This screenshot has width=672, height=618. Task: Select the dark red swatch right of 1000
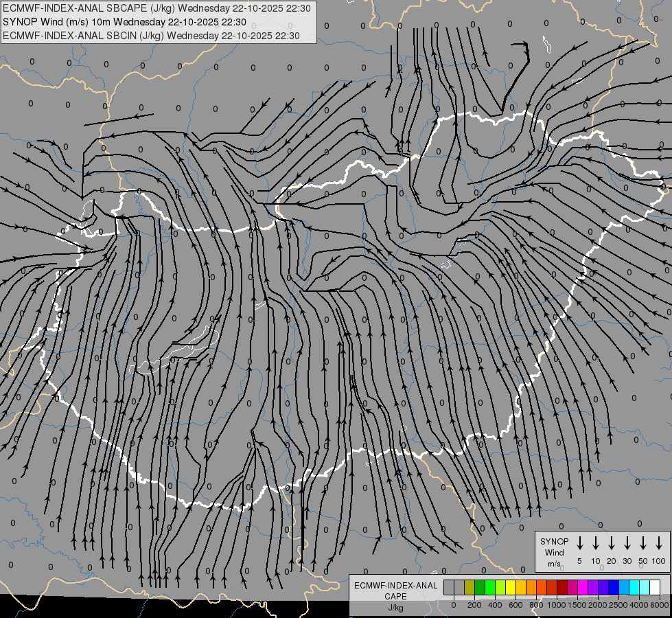pyautogui.click(x=562, y=587)
